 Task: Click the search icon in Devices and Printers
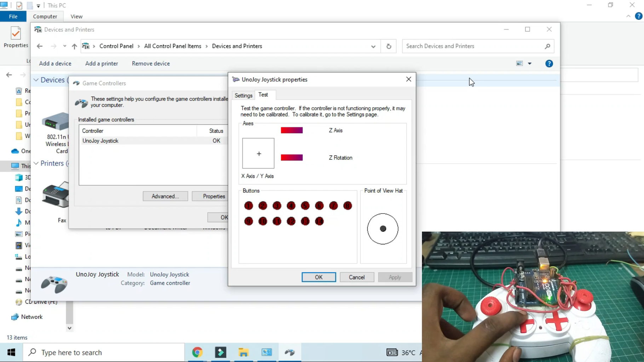(547, 46)
